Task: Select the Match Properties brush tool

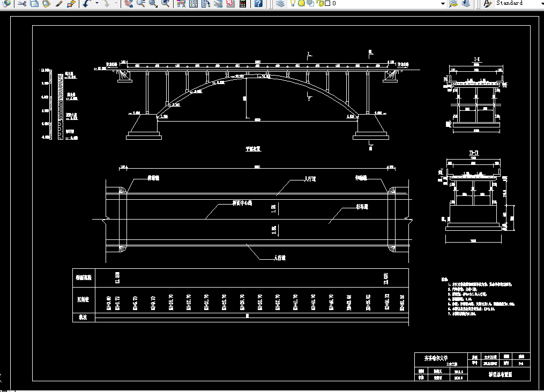Action: (x=58, y=3)
